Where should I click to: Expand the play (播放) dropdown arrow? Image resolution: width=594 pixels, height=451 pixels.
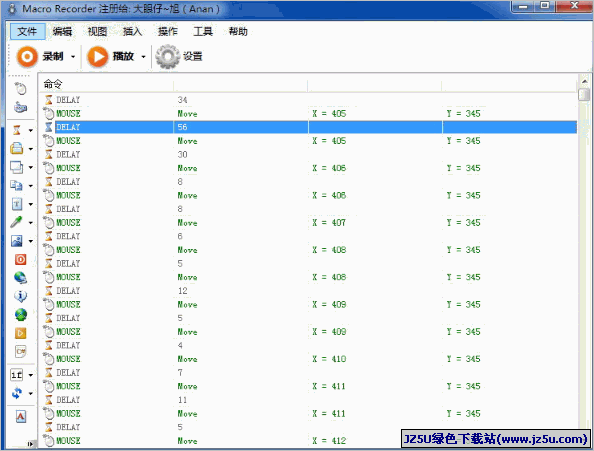[x=144, y=57]
